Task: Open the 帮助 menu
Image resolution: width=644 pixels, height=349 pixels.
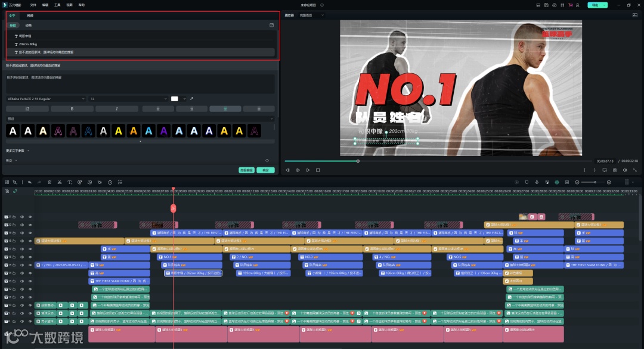Action: click(x=81, y=5)
